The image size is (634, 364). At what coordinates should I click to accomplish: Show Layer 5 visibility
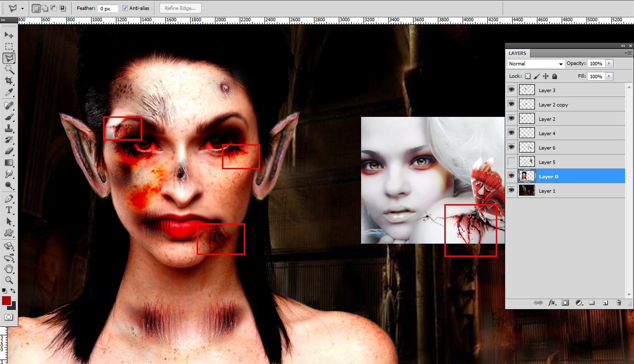click(511, 162)
